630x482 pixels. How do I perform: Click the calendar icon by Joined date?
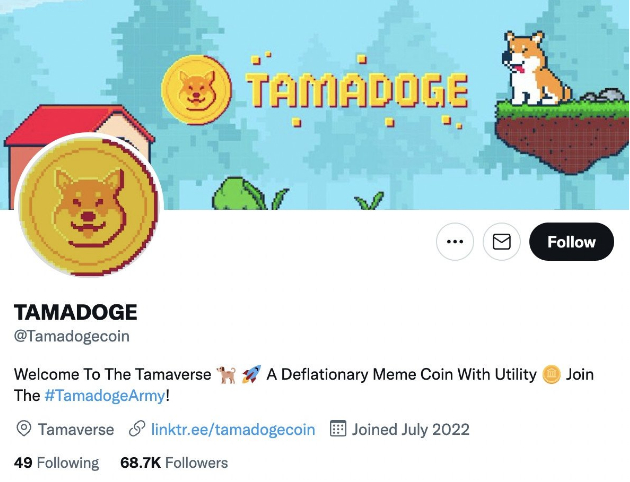tap(338, 429)
